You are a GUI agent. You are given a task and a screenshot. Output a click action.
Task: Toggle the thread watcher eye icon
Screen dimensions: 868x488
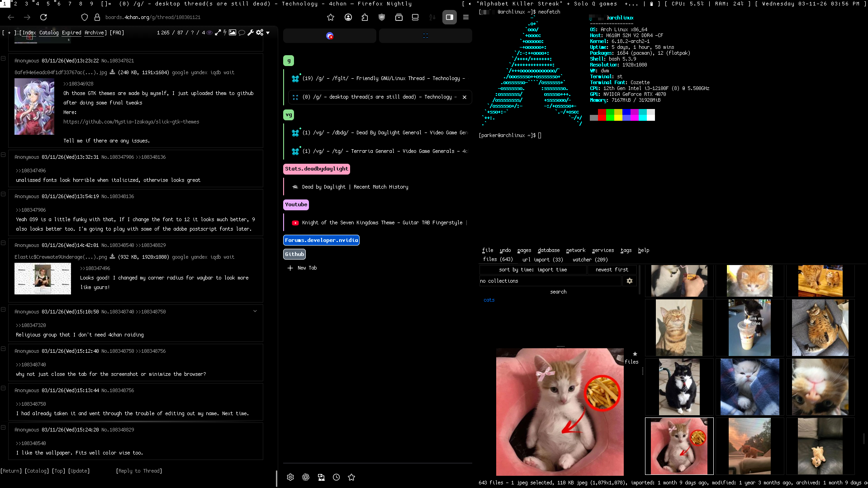[x=209, y=33]
